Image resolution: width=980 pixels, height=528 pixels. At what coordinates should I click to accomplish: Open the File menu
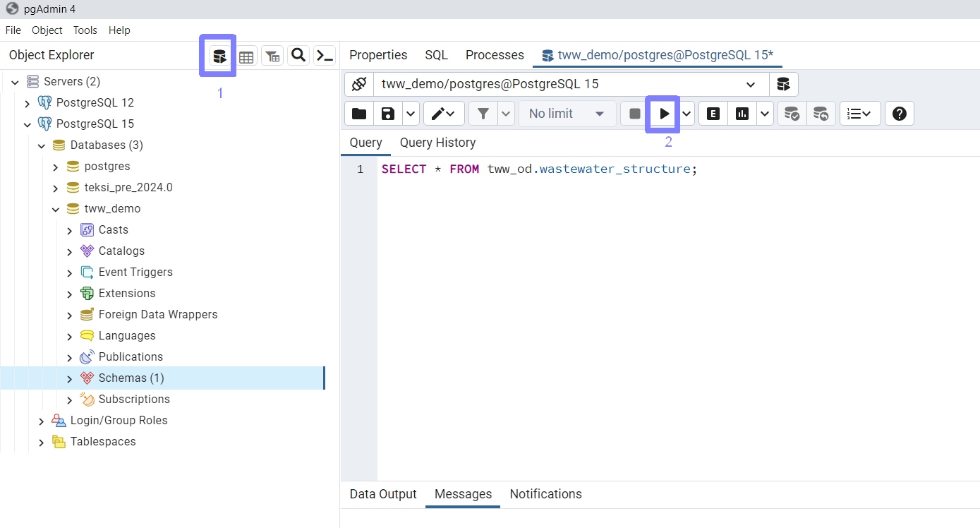click(13, 30)
